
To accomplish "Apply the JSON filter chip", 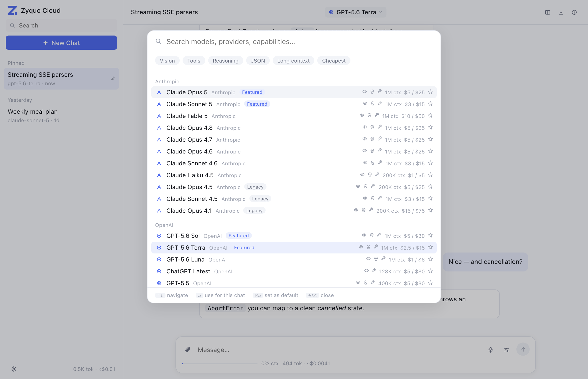I will [x=258, y=61].
